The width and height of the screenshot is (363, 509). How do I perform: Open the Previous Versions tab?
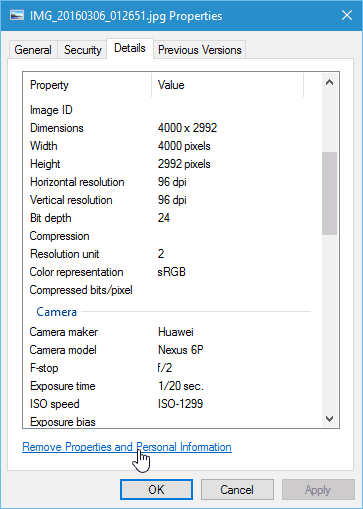200,50
